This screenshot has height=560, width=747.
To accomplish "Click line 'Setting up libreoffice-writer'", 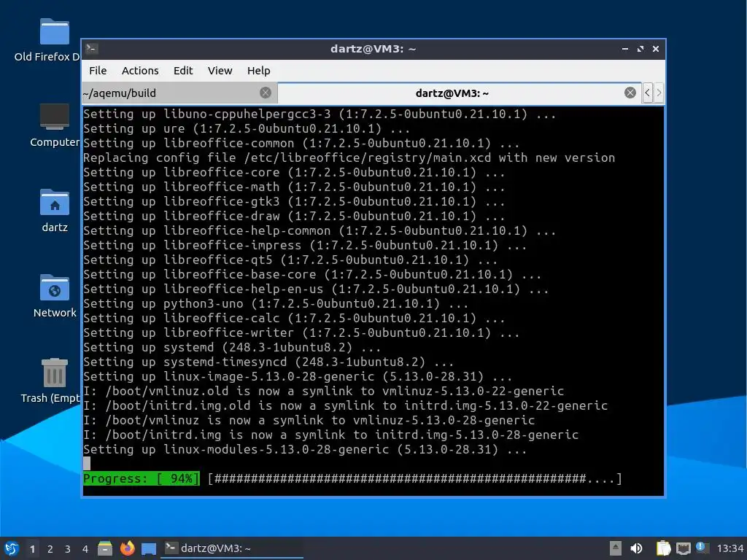I will coord(301,332).
